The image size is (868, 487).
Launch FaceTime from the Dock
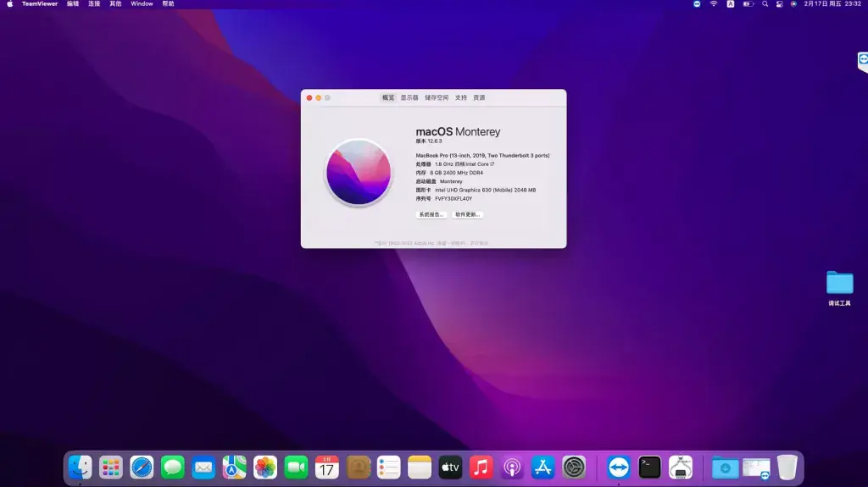(296, 468)
